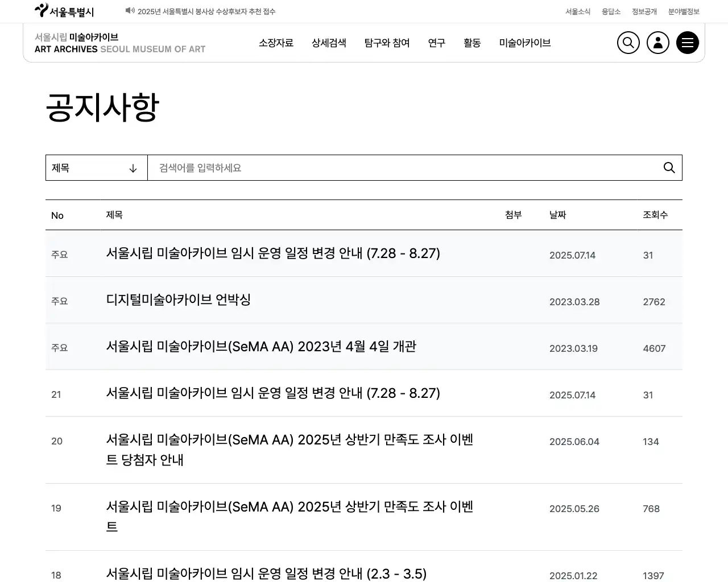Click the date 2025.01.22
The image size is (728, 582).
pyautogui.click(x=573, y=576)
